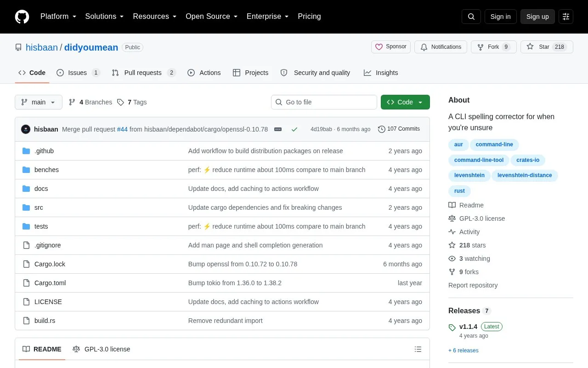
Task: Open the main branch selector dropdown
Action: point(39,102)
